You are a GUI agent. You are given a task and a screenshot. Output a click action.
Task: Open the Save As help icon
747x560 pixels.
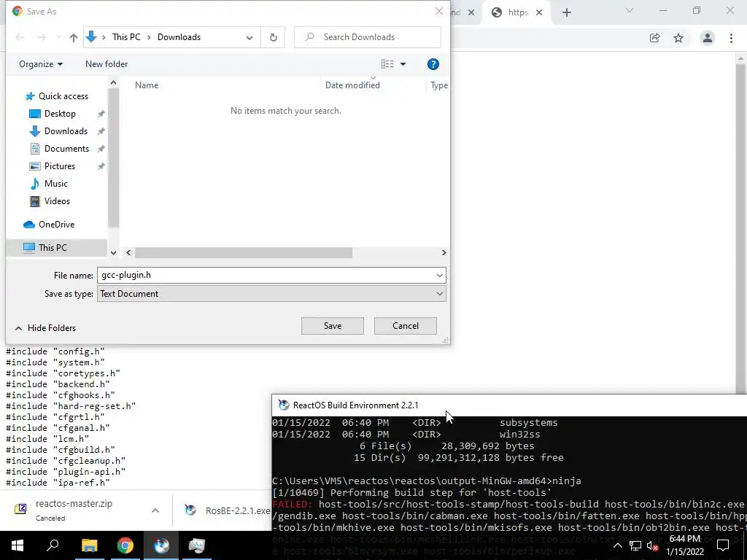pos(433,64)
